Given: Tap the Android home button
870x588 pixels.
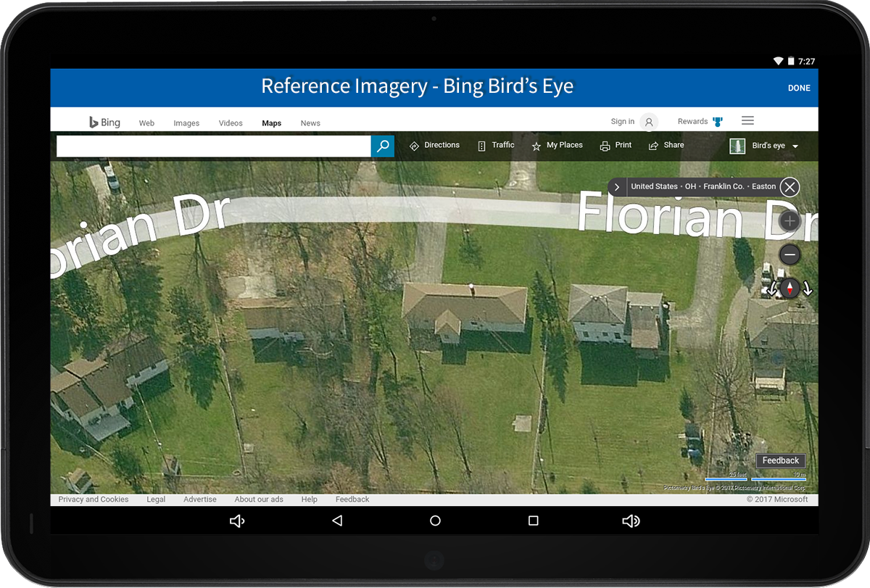Looking at the screenshot, I should pos(435,521).
